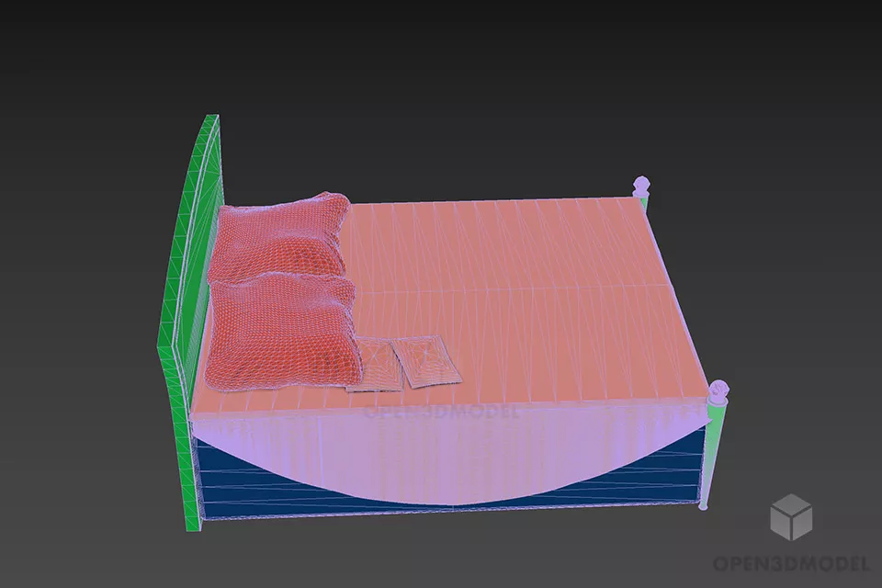Click the rear-right bedpost finial knob

click(641, 183)
